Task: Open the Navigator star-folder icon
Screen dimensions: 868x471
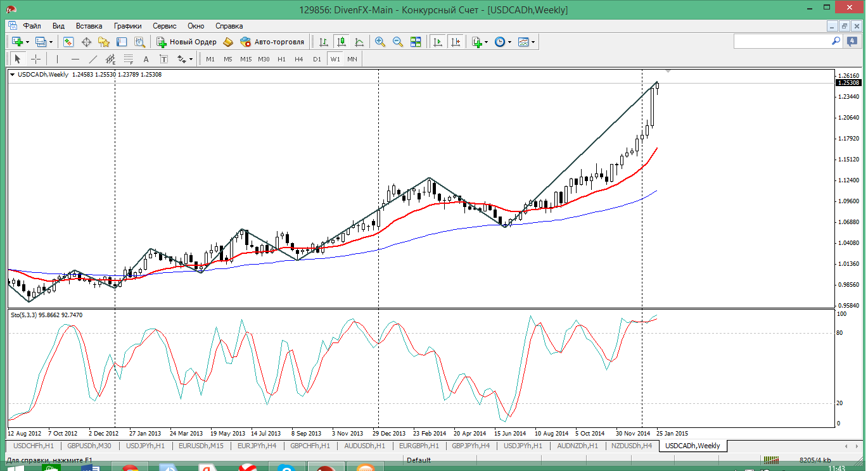Action: (104, 42)
